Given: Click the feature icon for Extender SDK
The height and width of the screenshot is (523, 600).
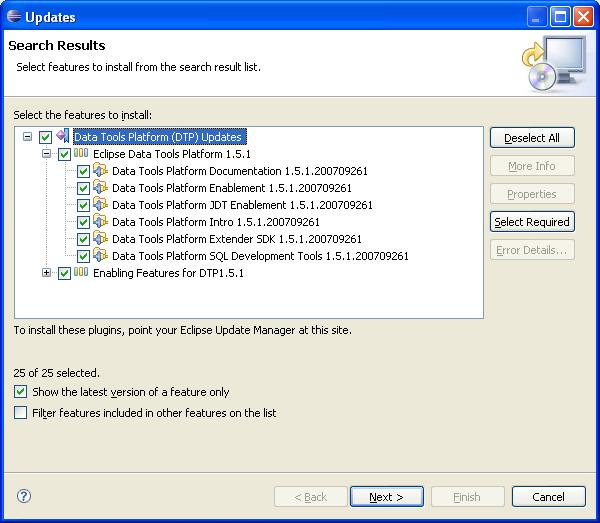Looking at the screenshot, I should pos(100,238).
